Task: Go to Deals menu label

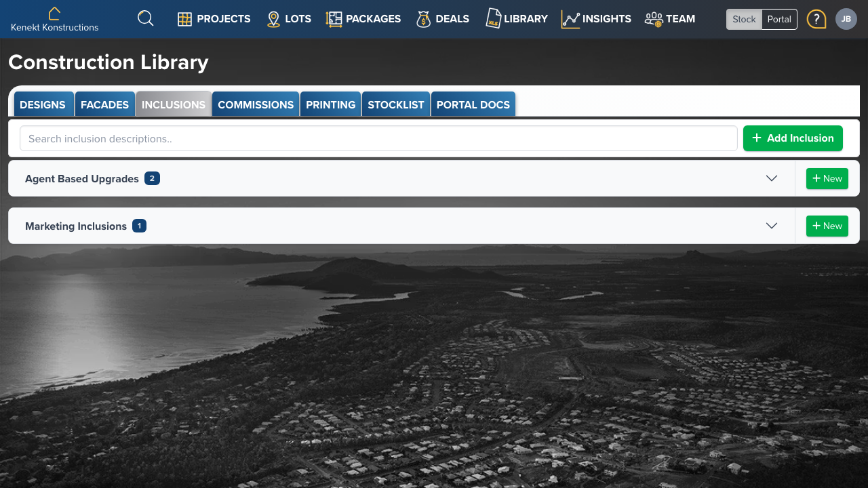Action: (452, 19)
